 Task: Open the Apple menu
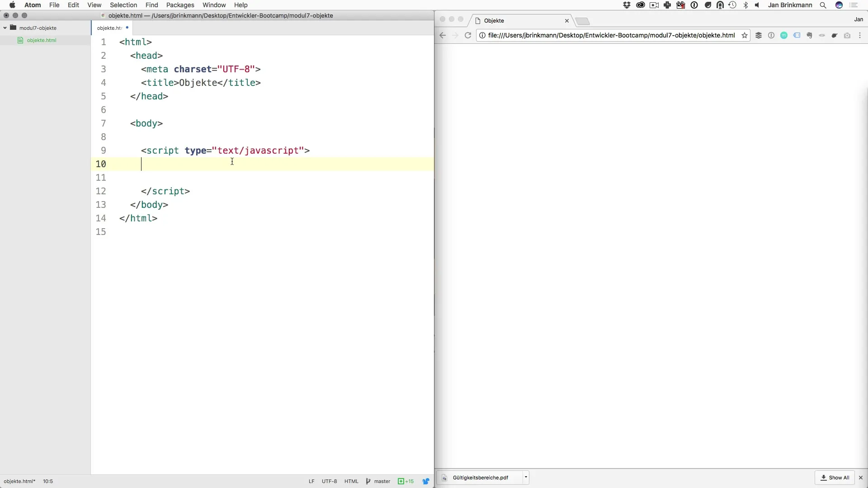click(x=12, y=5)
